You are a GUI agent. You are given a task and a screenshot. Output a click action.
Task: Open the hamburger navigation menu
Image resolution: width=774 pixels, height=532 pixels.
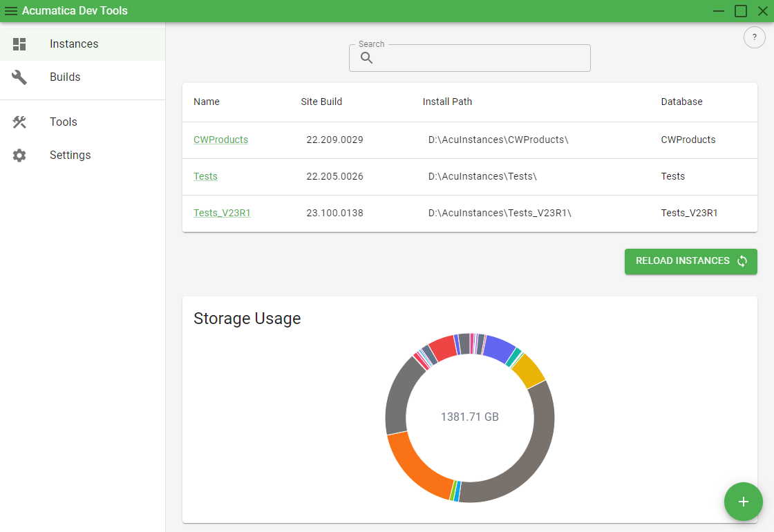(x=12, y=10)
